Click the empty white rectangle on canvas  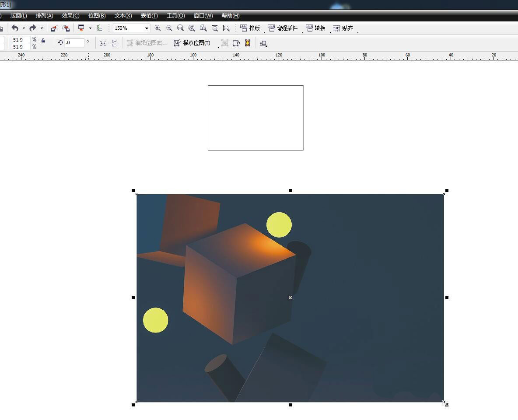pos(255,118)
